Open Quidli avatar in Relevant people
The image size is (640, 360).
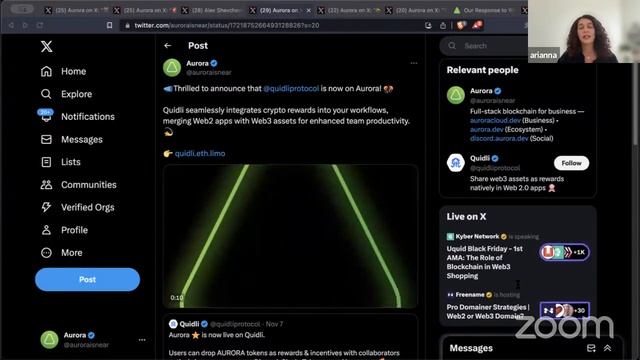coord(456,163)
